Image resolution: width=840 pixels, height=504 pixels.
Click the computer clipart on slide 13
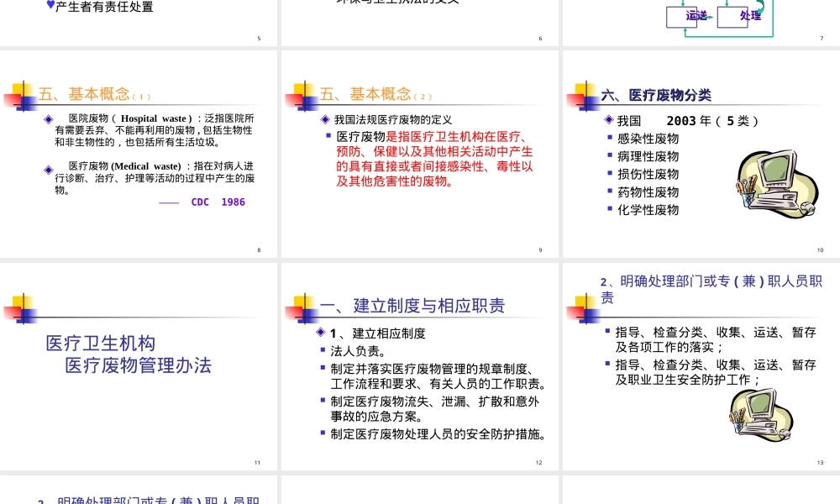pyautogui.click(x=761, y=415)
